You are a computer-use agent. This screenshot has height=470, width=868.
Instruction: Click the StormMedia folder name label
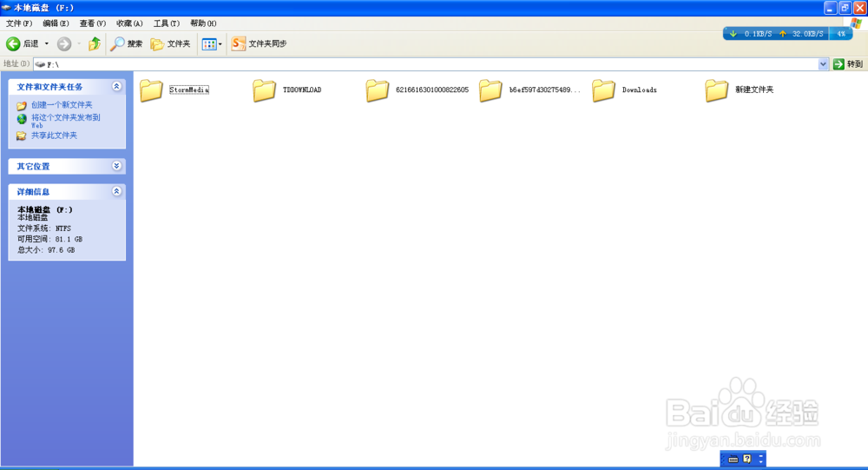(189, 89)
